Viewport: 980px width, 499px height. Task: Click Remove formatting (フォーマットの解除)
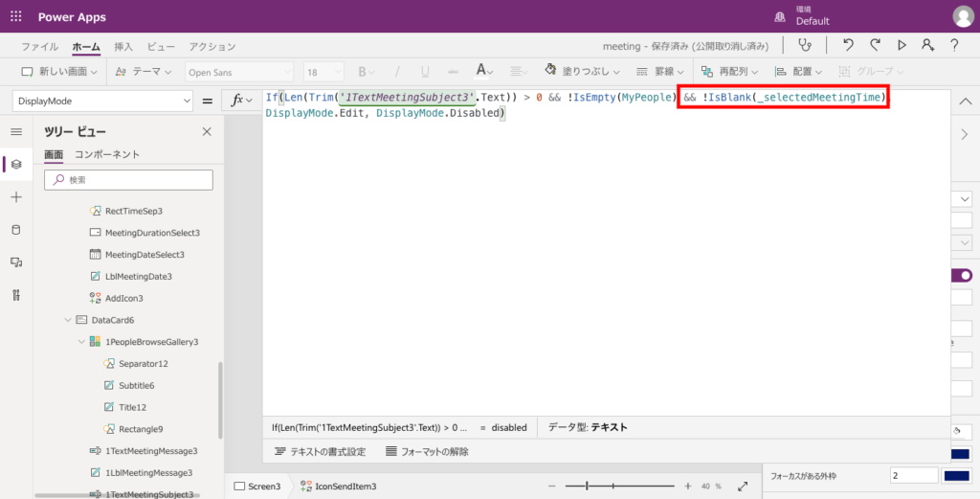[x=427, y=451]
